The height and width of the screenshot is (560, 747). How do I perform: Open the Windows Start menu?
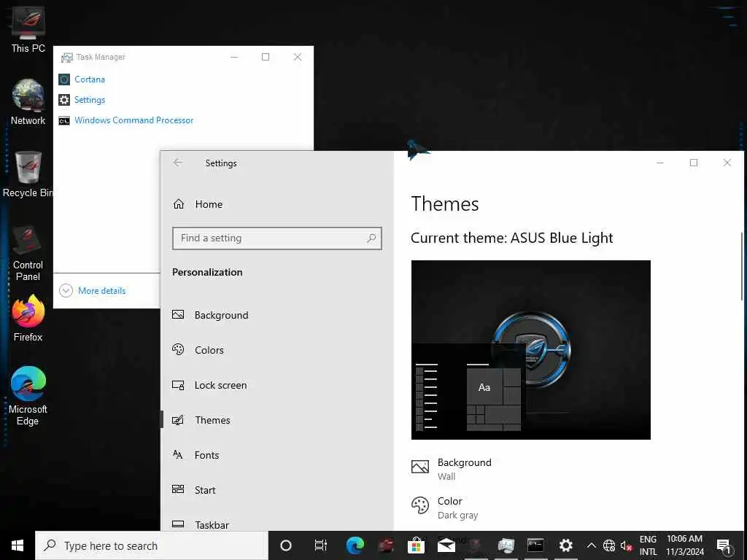18,545
